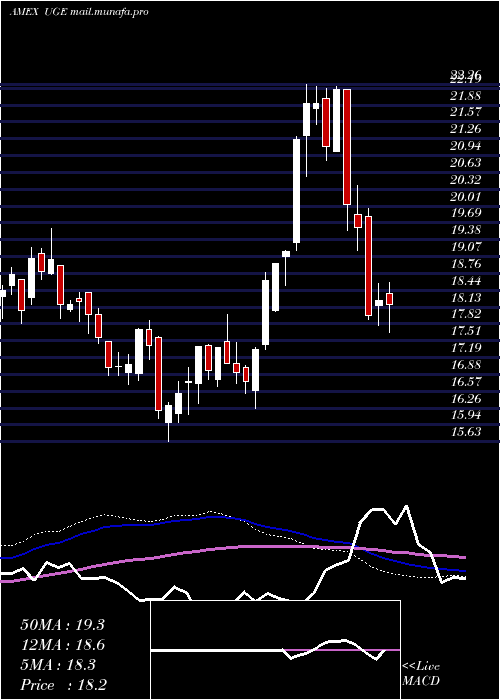This screenshot has width=500, height=700.
Task: Click the 'AMEX UGE mail.munafa.pro' chart title
Action: click(x=79, y=12)
